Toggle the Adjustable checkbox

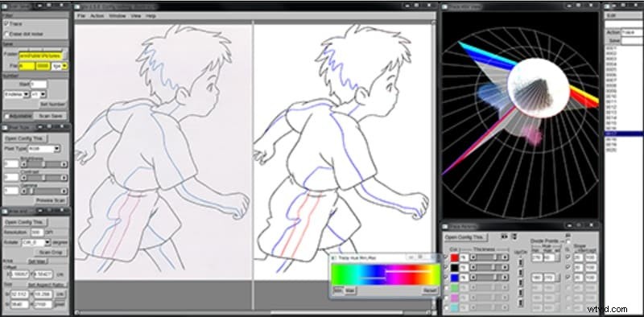click(x=6, y=116)
